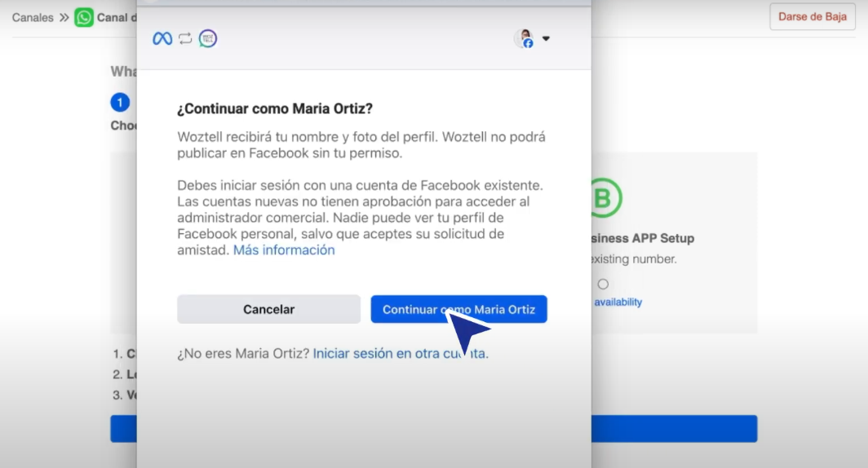This screenshot has height=468, width=868.
Task: Confirm with Continuar como Maria Ortiz
Action: pyautogui.click(x=459, y=309)
